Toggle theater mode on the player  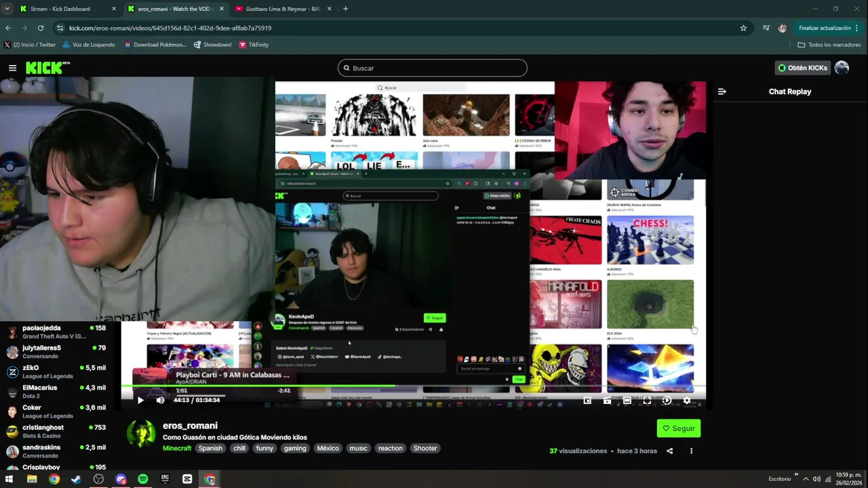click(627, 401)
